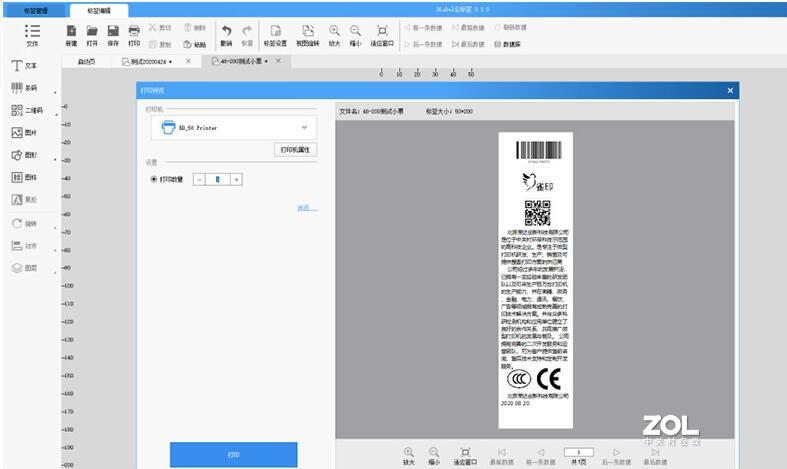Screen dimensions: 787x469
Task: Expand the 图形 shape tool submenu arrow
Action: [55, 160]
